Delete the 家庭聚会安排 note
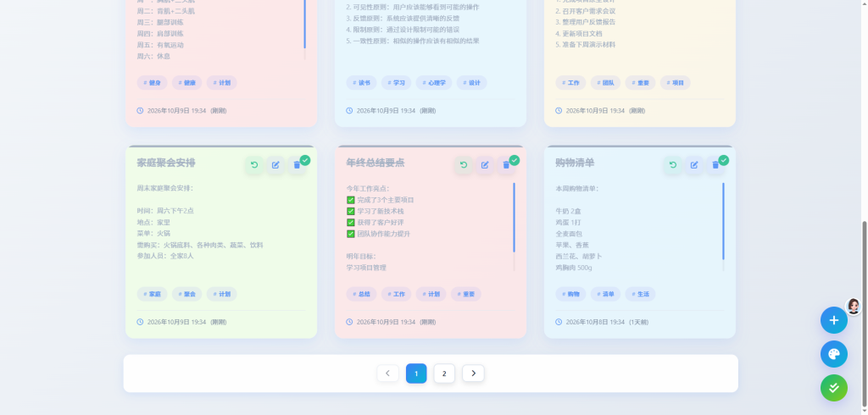The height and width of the screenshot is (415, 868). coord(296,165)
